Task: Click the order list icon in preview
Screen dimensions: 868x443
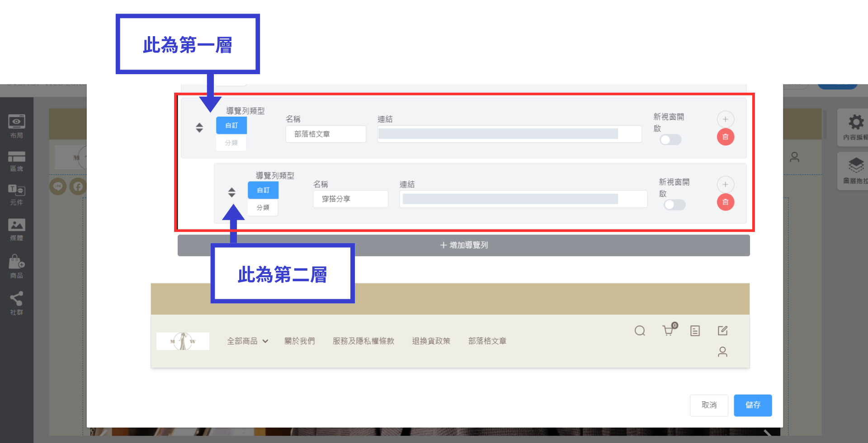Action: click(x=695, y=331)
